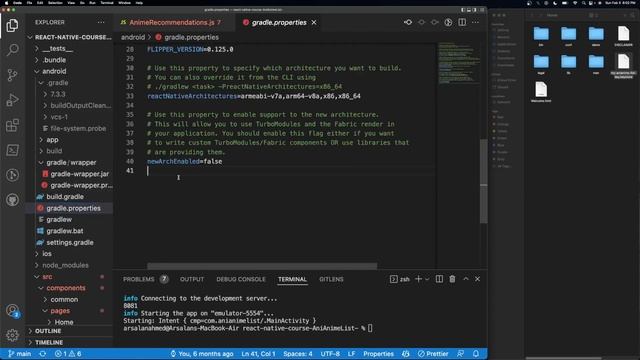Toggle secondary side bar layout button

point(474,10)
